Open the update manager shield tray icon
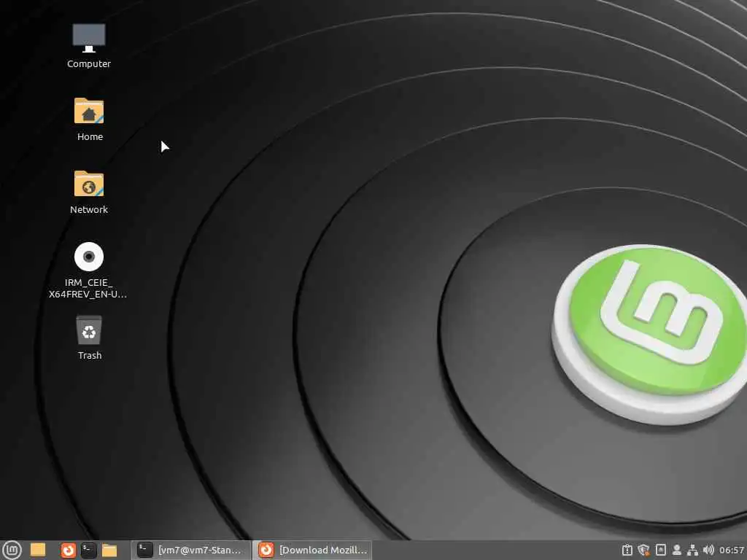 [x=643, y=550]
